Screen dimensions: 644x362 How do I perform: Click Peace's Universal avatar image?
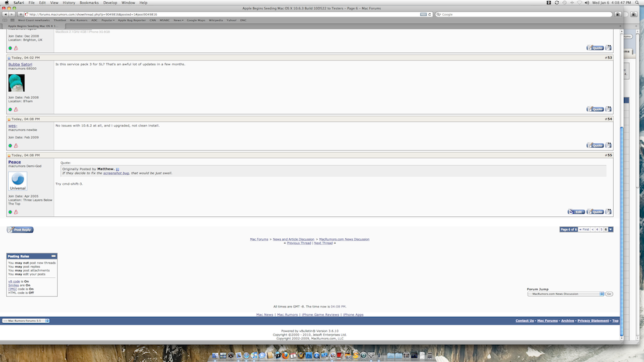[x=18, y=181]
